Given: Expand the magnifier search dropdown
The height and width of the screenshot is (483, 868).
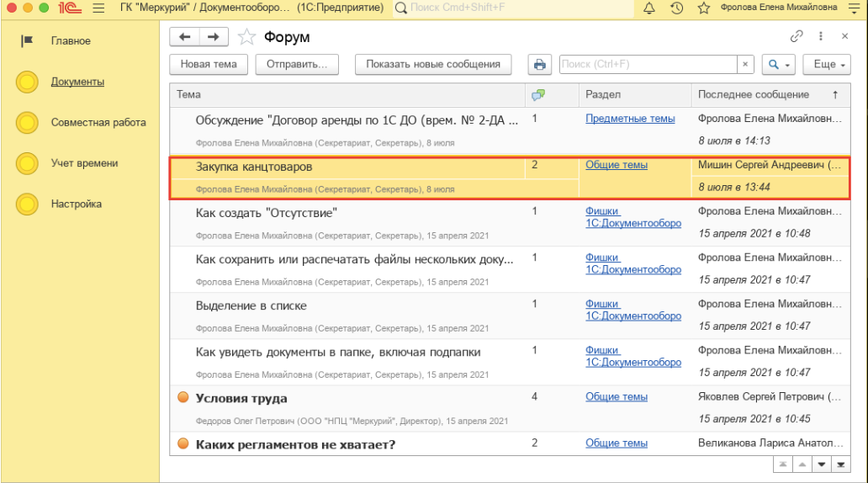Looking at the screenshot, I should [x=779, y=65].
